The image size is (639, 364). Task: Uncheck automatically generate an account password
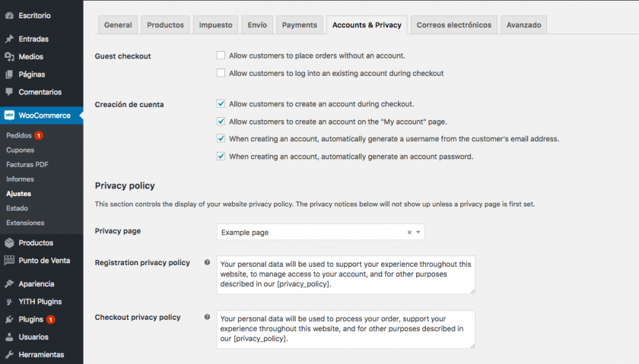[x=221, y=157]
